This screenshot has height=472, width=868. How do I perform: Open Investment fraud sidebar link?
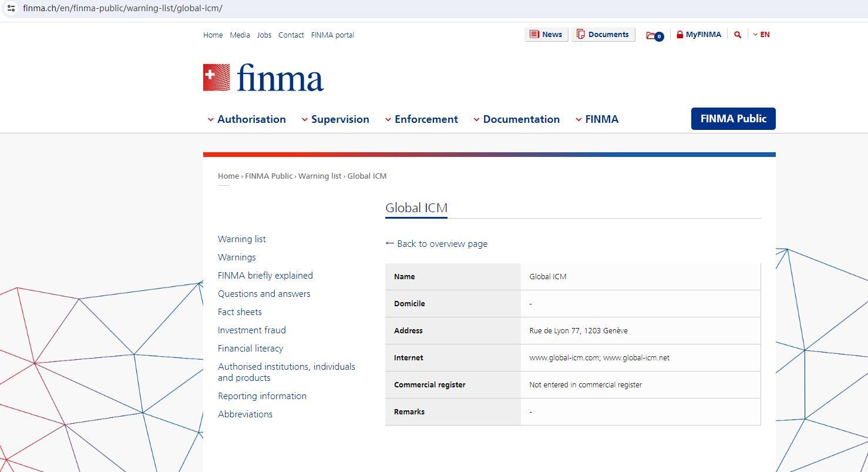pos(251,330)
